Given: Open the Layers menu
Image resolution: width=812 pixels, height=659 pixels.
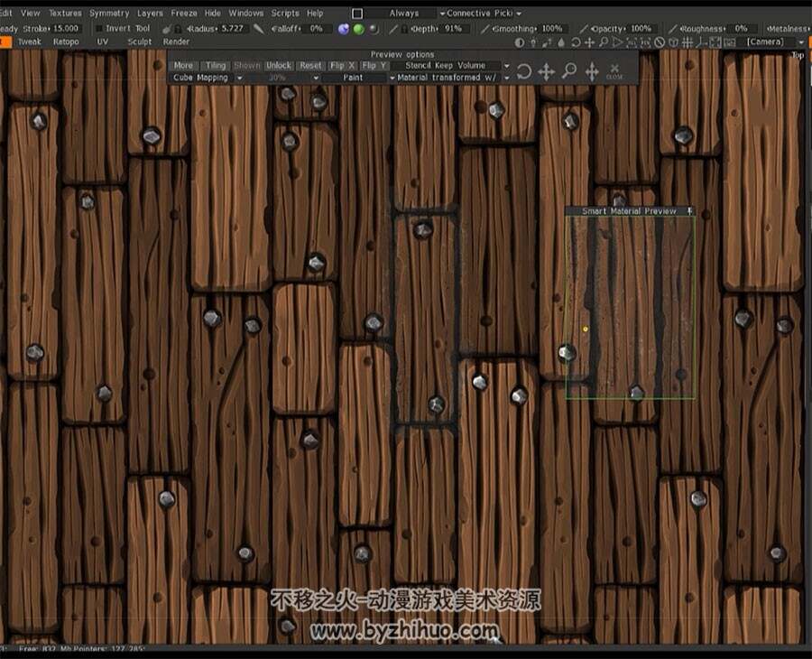Looking at the screenshot, I should point(150,13).
